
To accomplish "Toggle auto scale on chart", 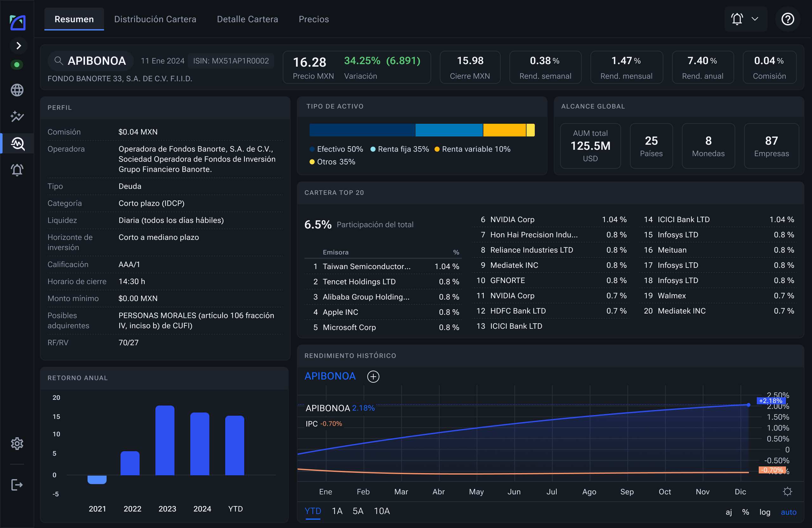I will coord(789,512).
